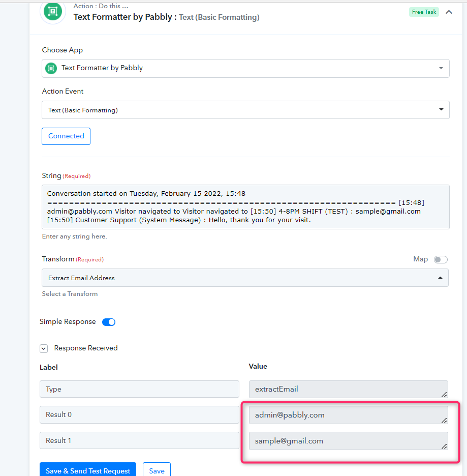Click resize handle of extractEmail field
Viewport: 467px width, 476px height.
444,394
